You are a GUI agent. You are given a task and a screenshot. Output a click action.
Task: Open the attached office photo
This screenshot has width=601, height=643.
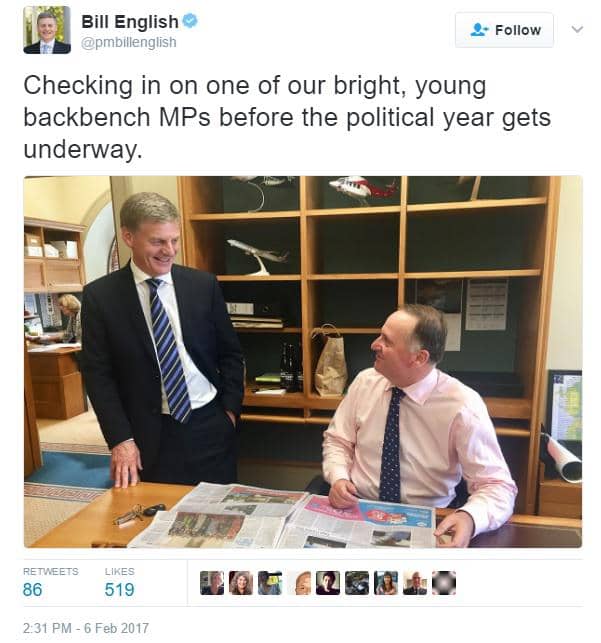coord(303,362)
